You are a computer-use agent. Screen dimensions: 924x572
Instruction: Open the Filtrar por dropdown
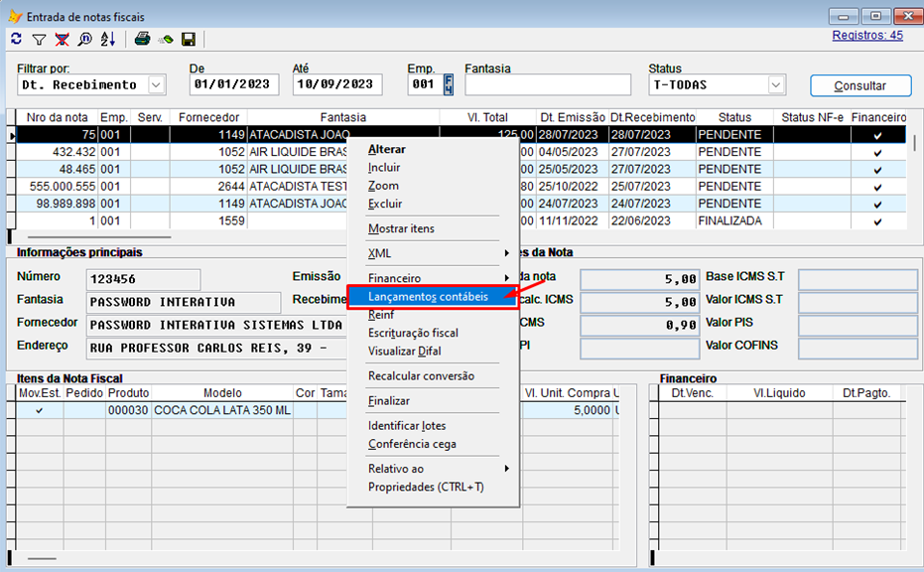click(156, 85)
